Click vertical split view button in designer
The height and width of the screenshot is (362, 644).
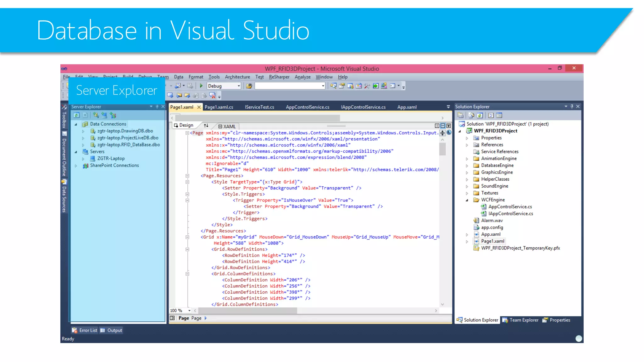coord(437,126)
